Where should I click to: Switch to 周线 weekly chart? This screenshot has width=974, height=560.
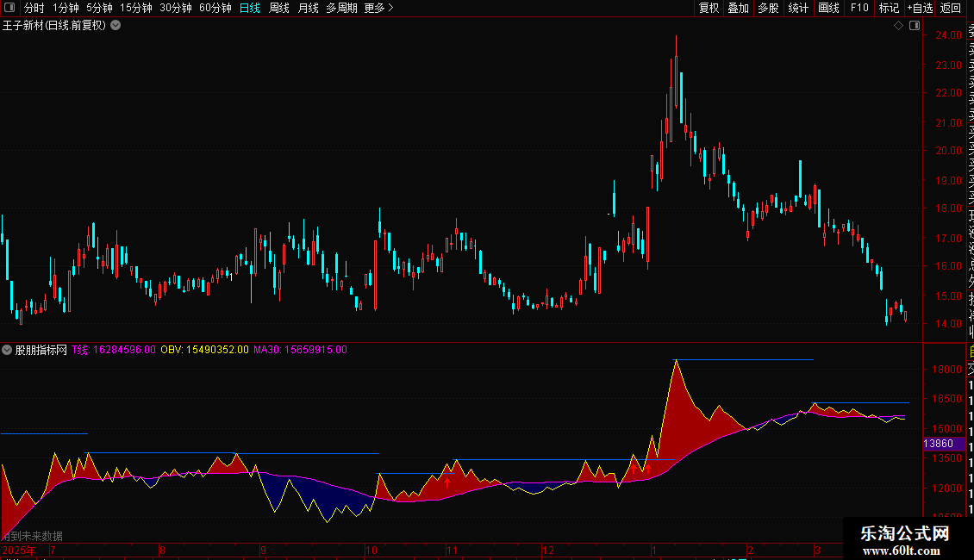click(279, 8)
